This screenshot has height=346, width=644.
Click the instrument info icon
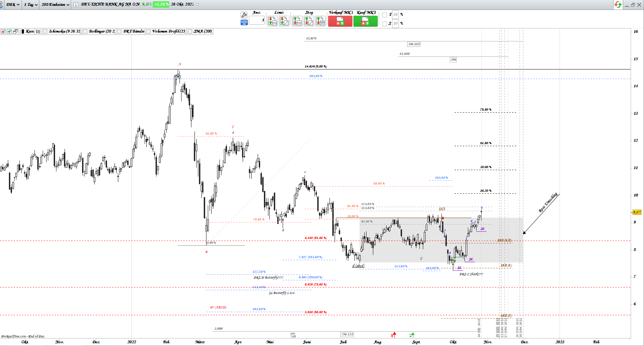76,4
